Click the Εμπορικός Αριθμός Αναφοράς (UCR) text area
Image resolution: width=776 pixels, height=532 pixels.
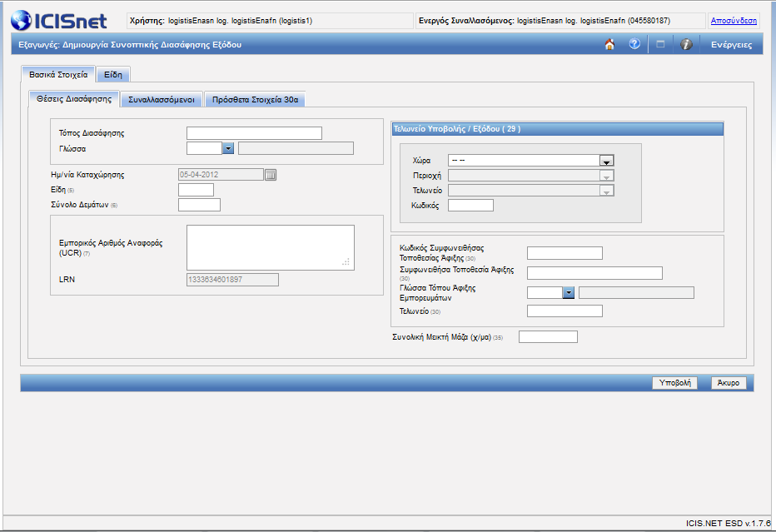271,247
